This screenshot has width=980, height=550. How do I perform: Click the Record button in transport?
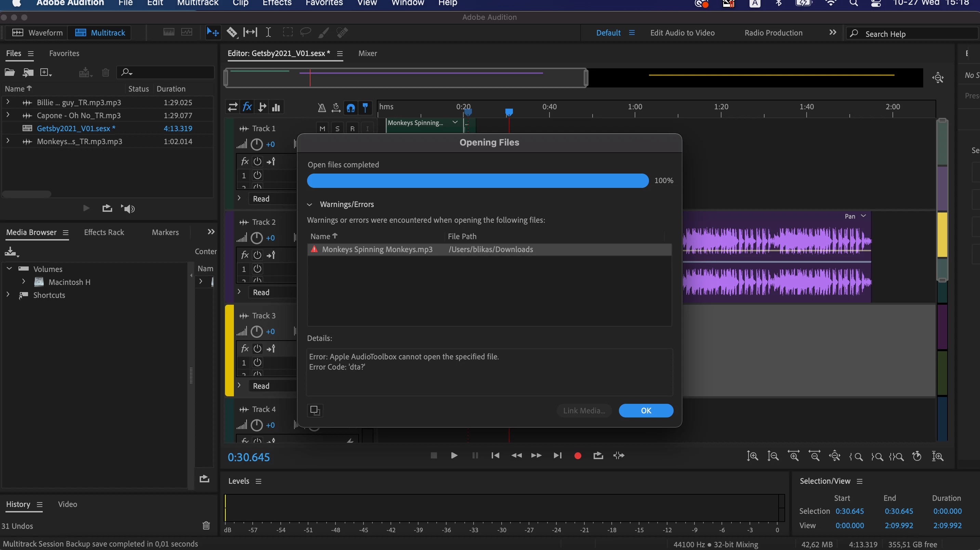578,456
